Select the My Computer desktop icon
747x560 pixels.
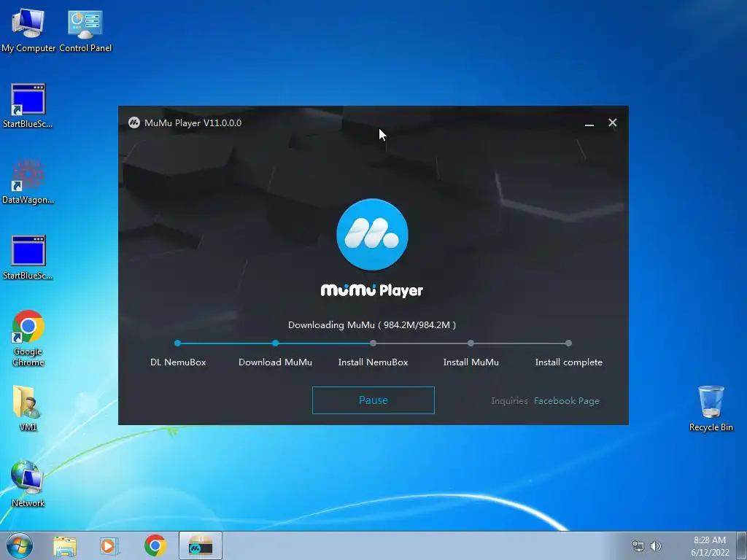[x=28, y=31]
